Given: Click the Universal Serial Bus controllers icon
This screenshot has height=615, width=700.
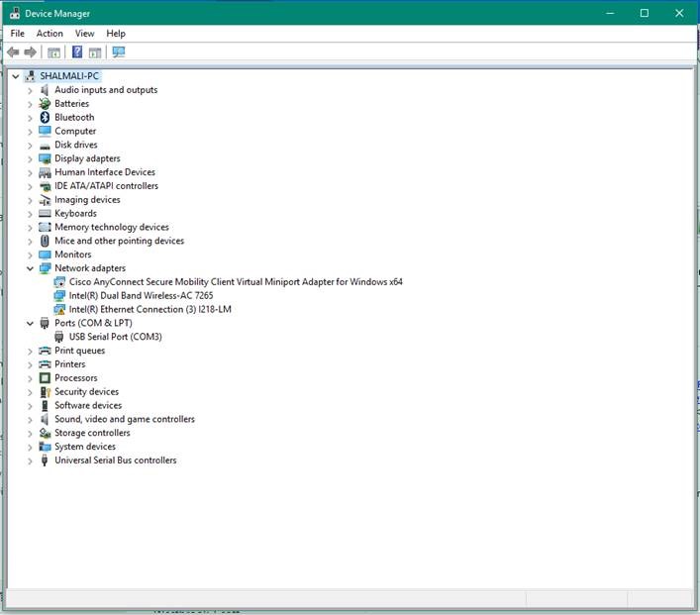Looking at the screenshot, I should click(x=45, y=461).
